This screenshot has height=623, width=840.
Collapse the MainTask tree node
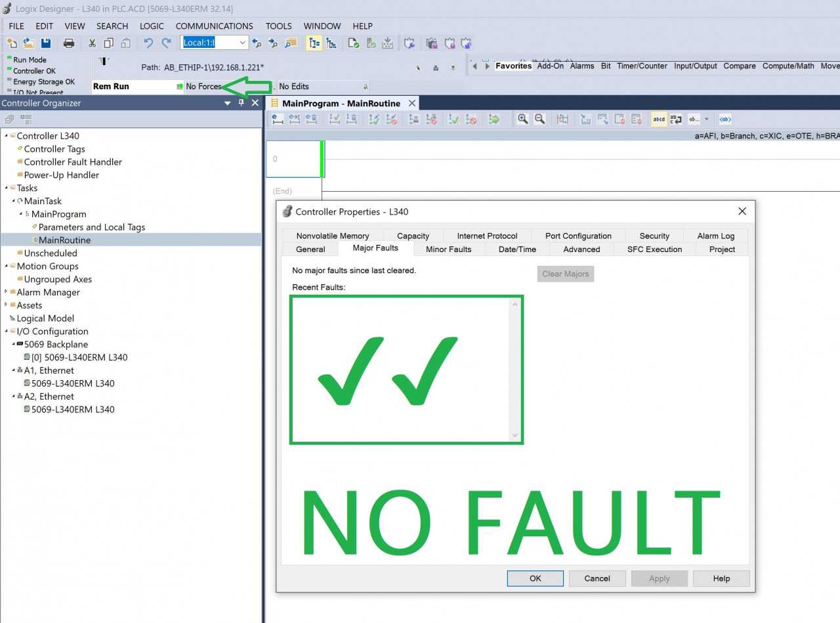pos(14,201)
